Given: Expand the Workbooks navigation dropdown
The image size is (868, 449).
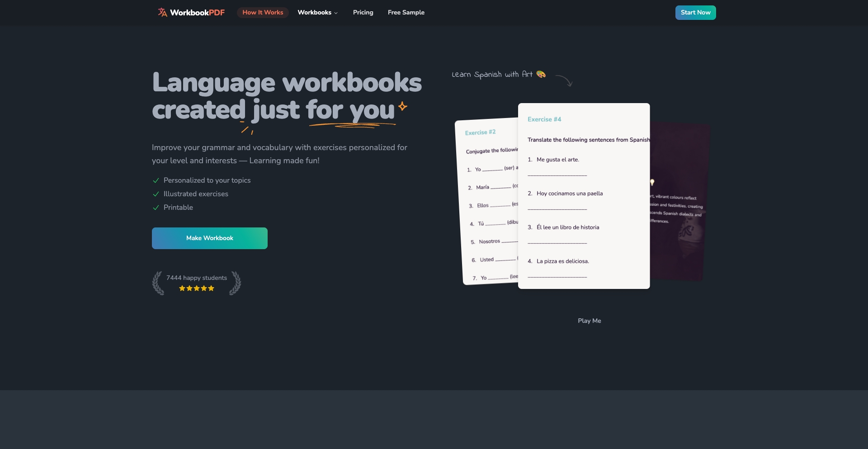Looking at the screenshot, I should 317,12.
